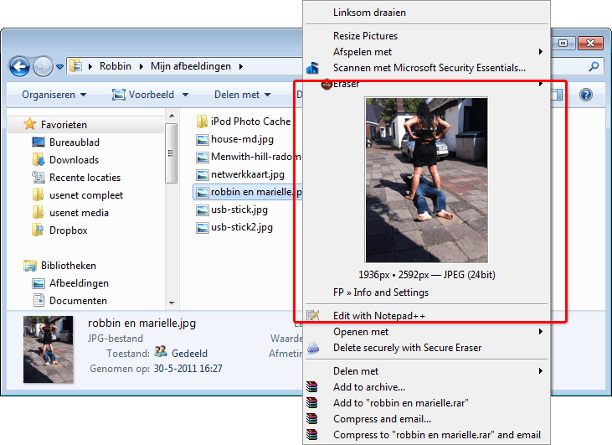612x445 pixels.
Task: Open Afbeeldingen library in sidebar
Action: point(70,283)
